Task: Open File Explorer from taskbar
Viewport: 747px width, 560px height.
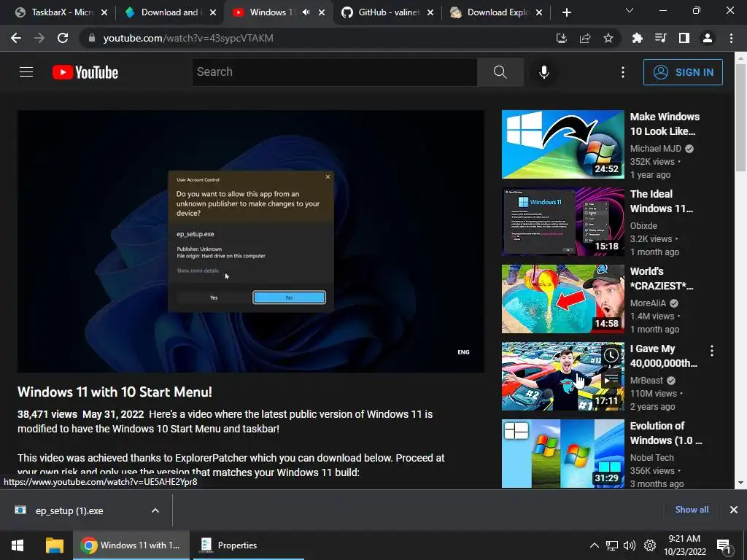Action: [x=54, y=545]
